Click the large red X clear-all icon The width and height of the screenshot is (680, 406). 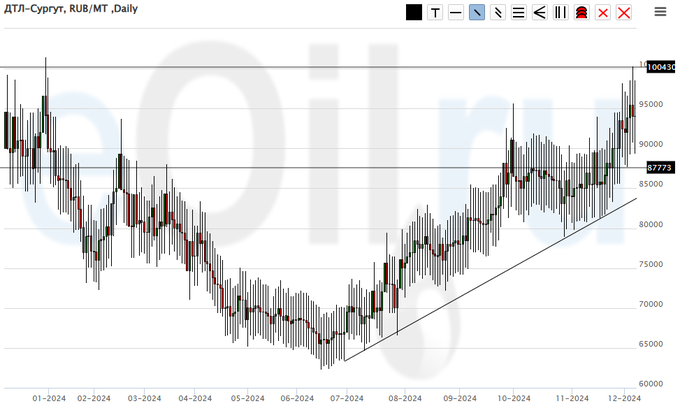(624, 12)
